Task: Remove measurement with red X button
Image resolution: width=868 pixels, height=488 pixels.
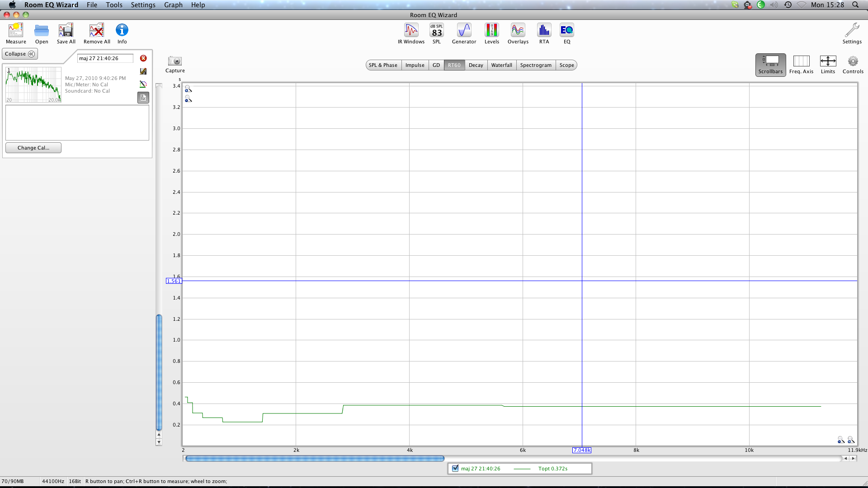Action: (143, 58)
